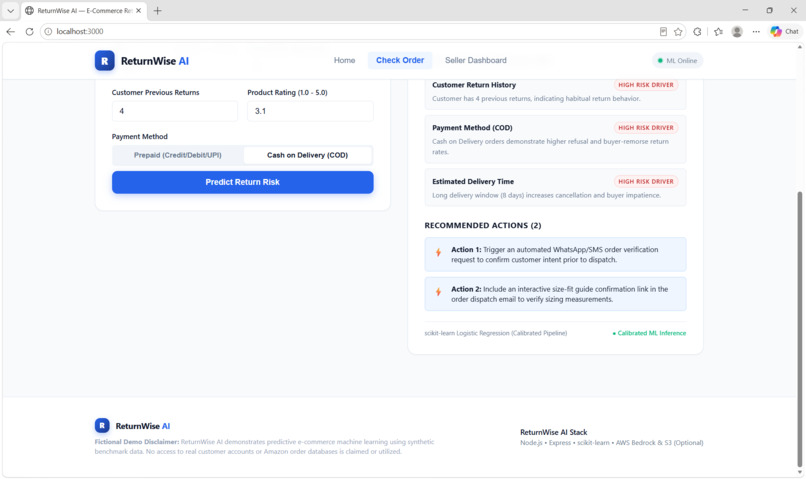
Task: Close the ReturnWise AI browser tab
Action: (138, 10)
